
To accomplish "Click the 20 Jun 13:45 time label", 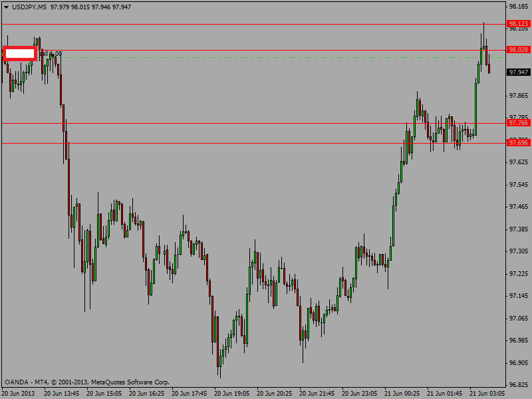I will coord(61,394).
